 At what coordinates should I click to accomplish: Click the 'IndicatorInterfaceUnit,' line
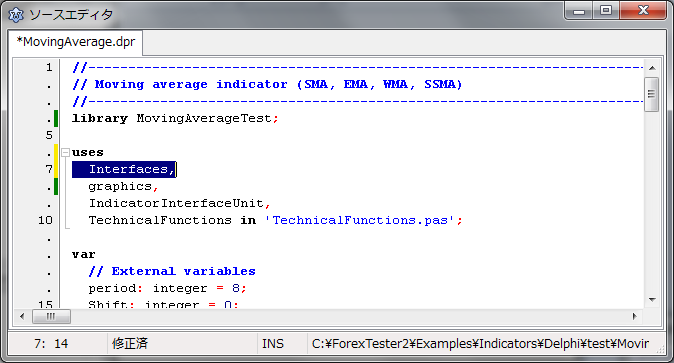click(x=179, y=203)
